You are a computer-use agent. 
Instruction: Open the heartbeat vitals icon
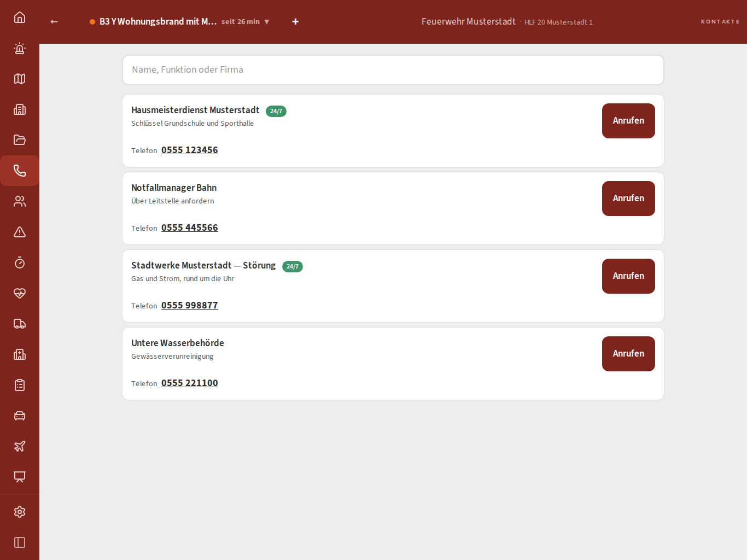20,293
